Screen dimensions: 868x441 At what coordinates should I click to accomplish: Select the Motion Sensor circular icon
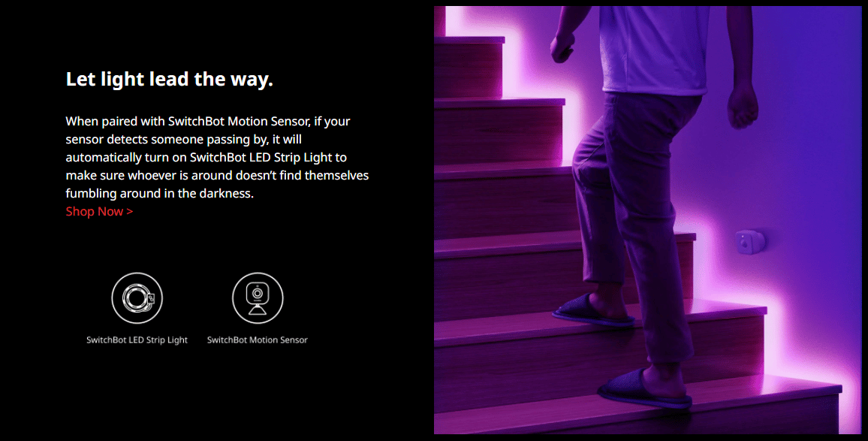(258, 298)
